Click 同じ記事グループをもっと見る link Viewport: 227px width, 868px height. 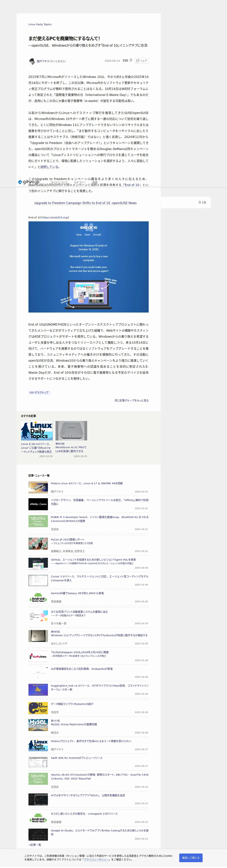point(131,401)
